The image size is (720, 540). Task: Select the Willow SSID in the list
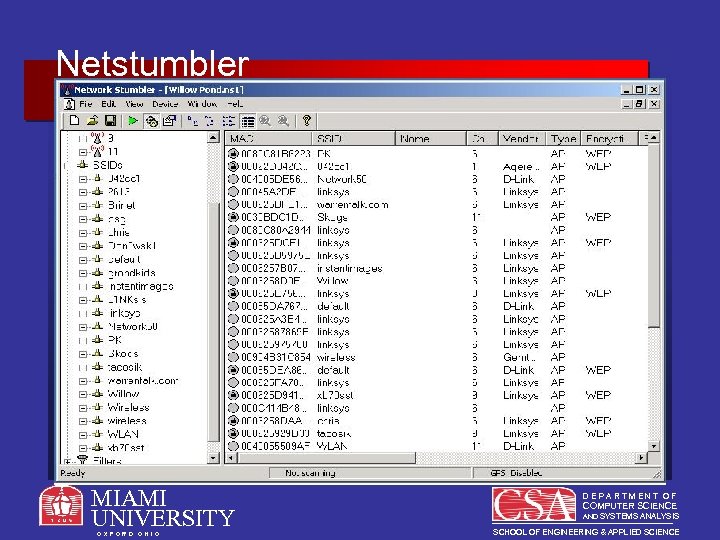332,281
